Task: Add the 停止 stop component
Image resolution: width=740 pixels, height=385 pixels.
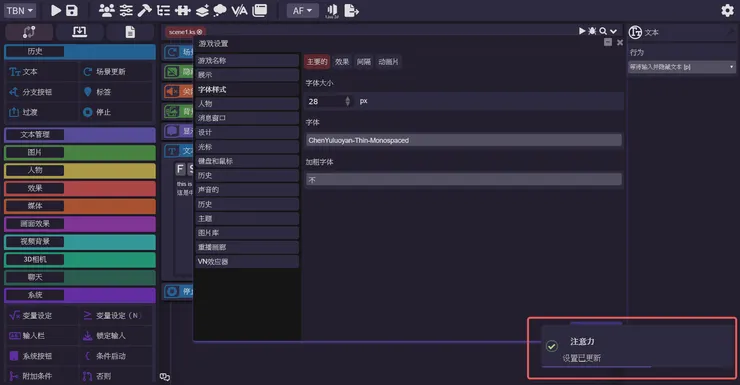Action: point(116,112)
